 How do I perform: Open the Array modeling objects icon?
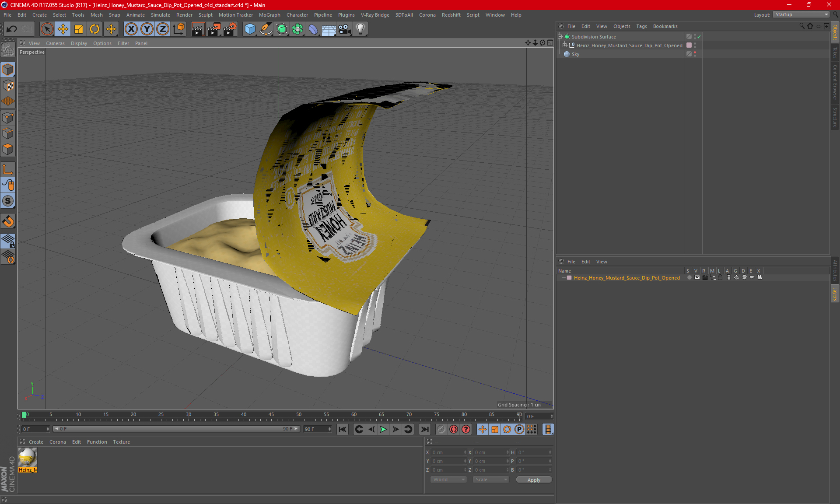click(297, 29)
